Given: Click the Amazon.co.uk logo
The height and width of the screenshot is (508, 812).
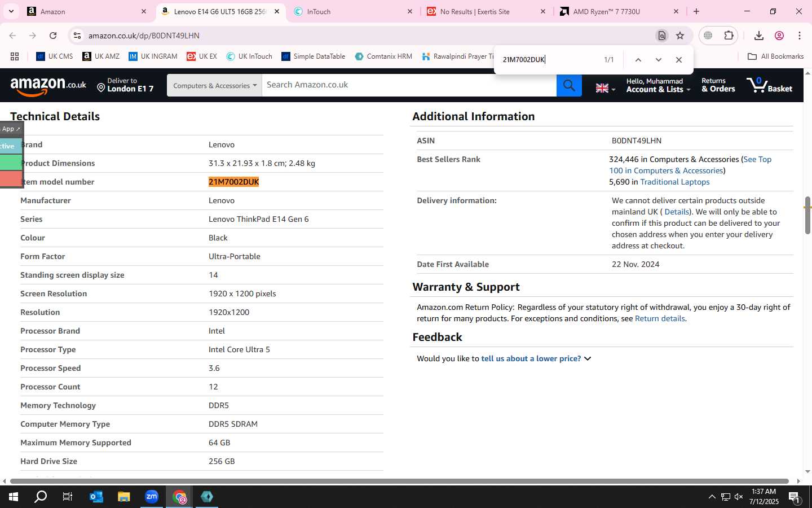Looking at the screenshot, I should pyautogui.click(x=48, y=86).
